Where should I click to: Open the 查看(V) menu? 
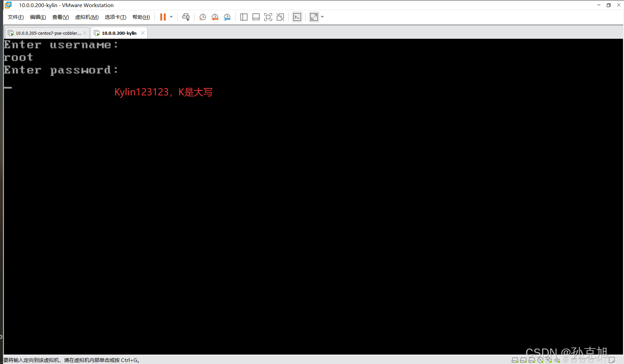point(60,17)
